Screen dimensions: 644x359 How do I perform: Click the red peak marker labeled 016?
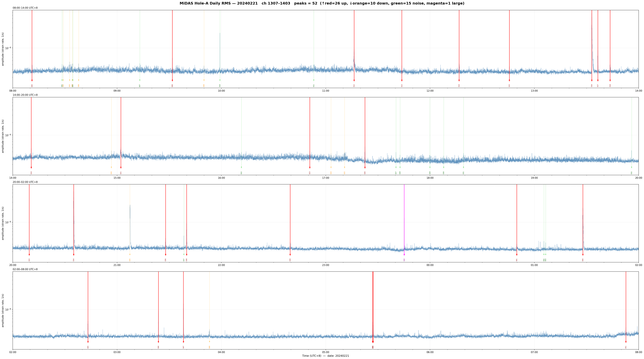pyautogui.click(x=592, y=80)
